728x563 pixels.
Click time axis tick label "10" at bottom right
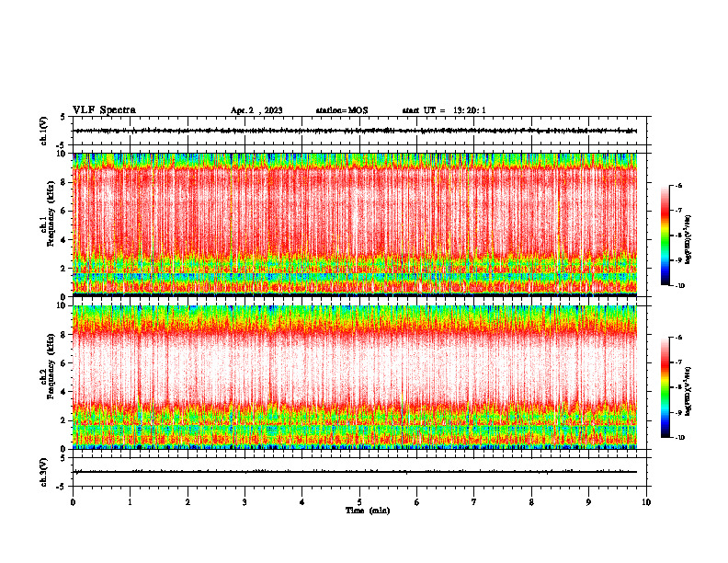click(646, 502)
